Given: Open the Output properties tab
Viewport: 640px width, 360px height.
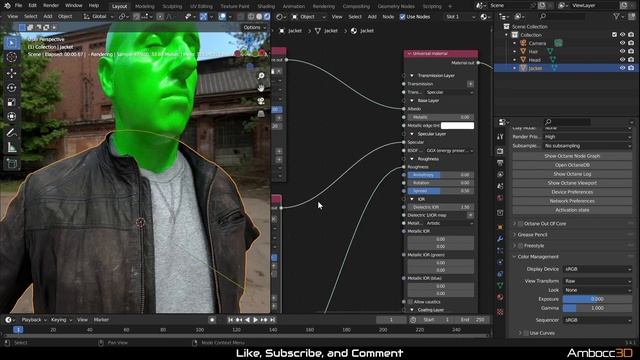Looking at the screenshot, I should [x=500, y=163].
